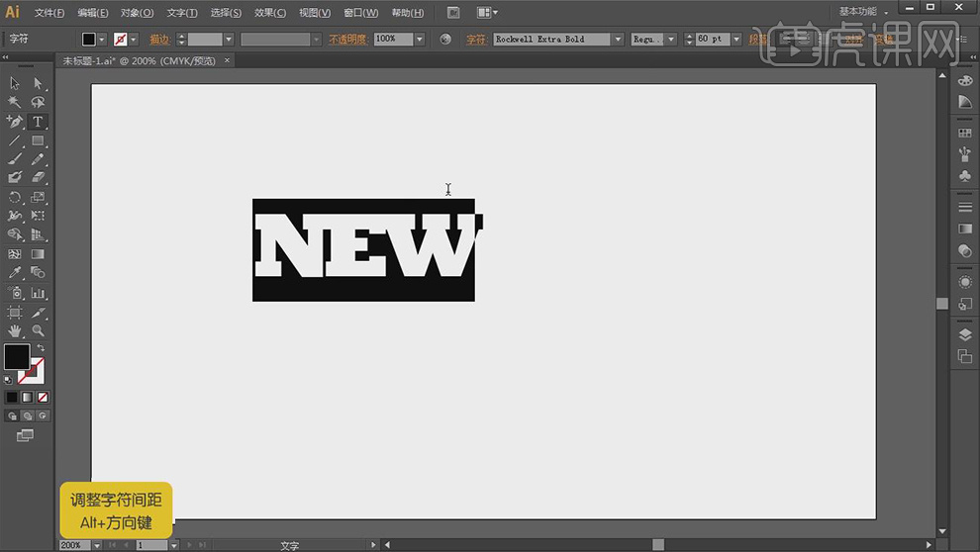Open the 效果(C) menu
The width and height of the screenshot is (980, 552).
(x=270, y=13)
